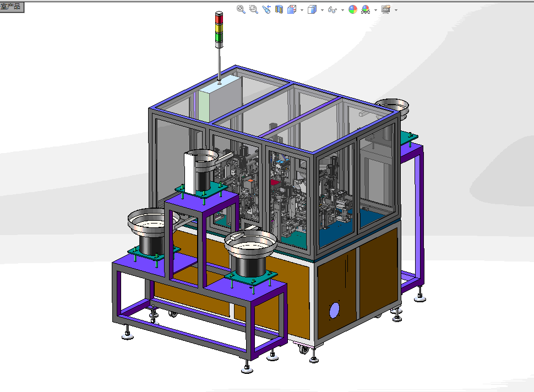Open the View Orientation cube
This screenshot has height=392, width=534.
click(292, 9)
